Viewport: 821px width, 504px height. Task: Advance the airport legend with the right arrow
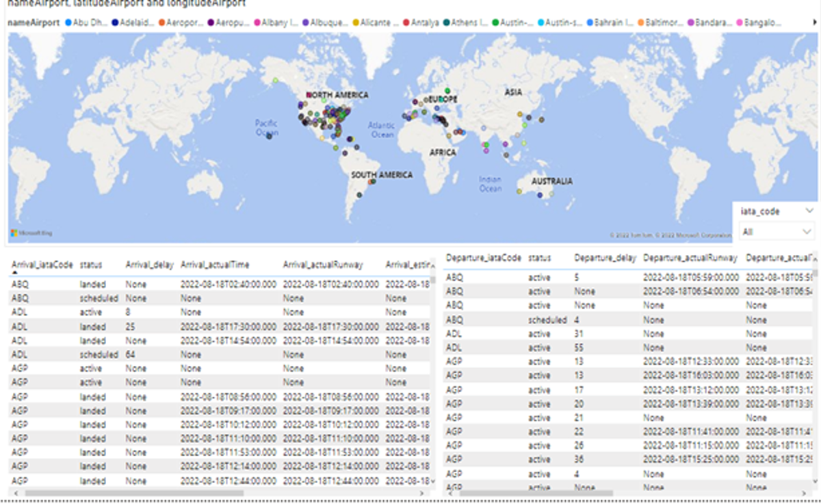[x=814, y=23]
